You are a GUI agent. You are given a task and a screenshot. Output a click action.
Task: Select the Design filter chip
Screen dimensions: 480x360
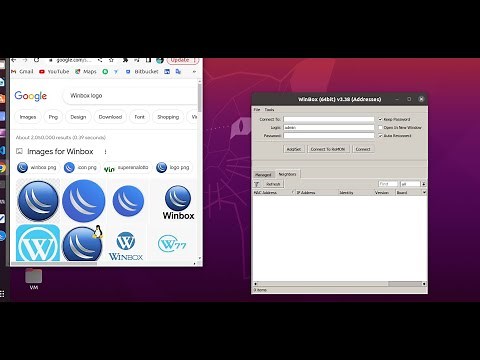point(78,117)
